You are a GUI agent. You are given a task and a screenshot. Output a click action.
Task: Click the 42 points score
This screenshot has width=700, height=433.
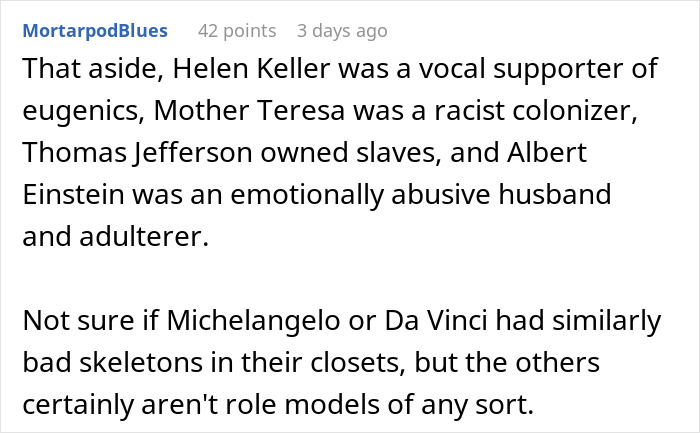coord(237,31)
